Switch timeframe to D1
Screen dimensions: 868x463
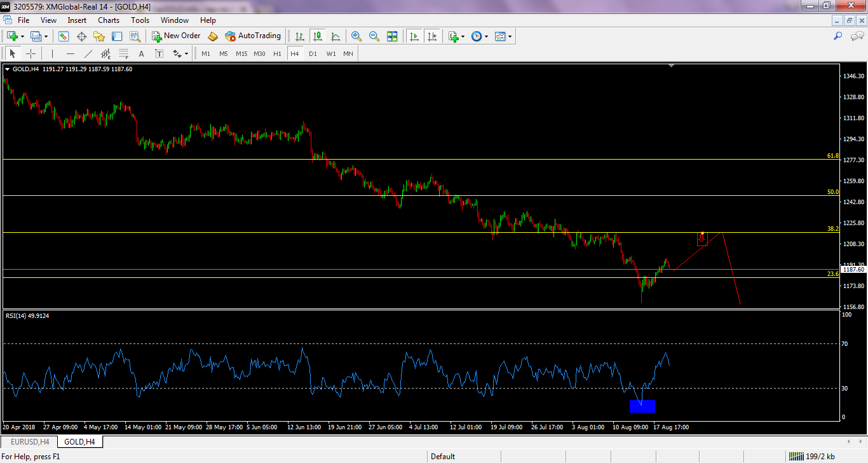coord(313,54)
